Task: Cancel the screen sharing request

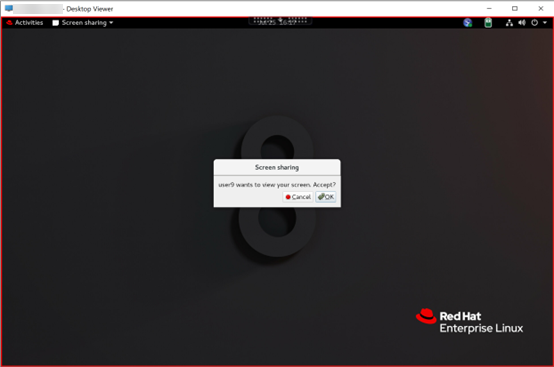Action: [x=298, y=197]
